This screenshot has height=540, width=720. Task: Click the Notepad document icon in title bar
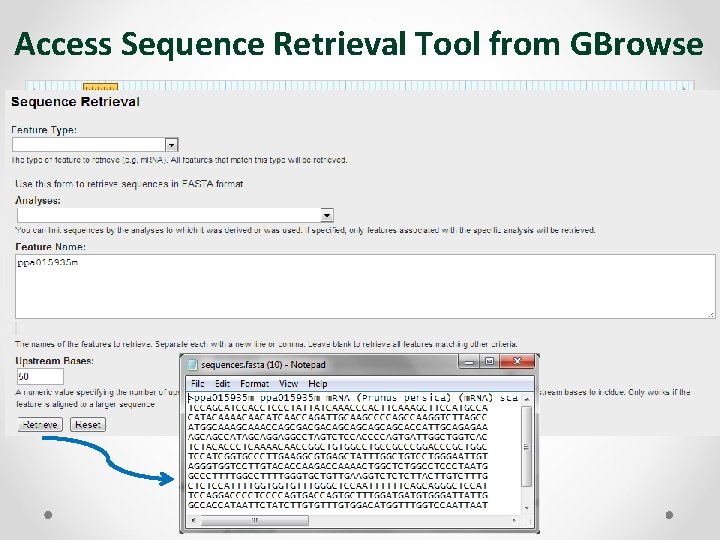coord(193,365)
